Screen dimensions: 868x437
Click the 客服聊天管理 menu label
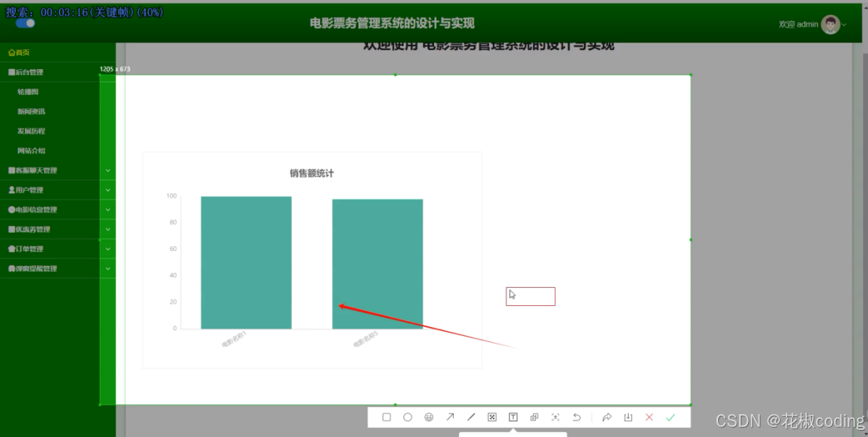(36, 170)
